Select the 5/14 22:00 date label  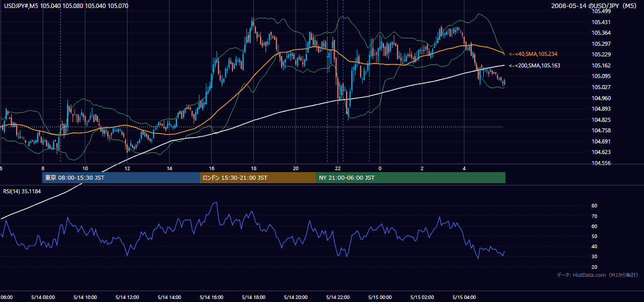(338, 297)
